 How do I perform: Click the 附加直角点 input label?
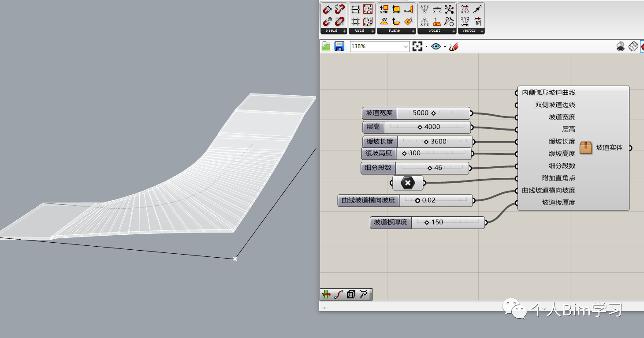[x=559, y=178]
